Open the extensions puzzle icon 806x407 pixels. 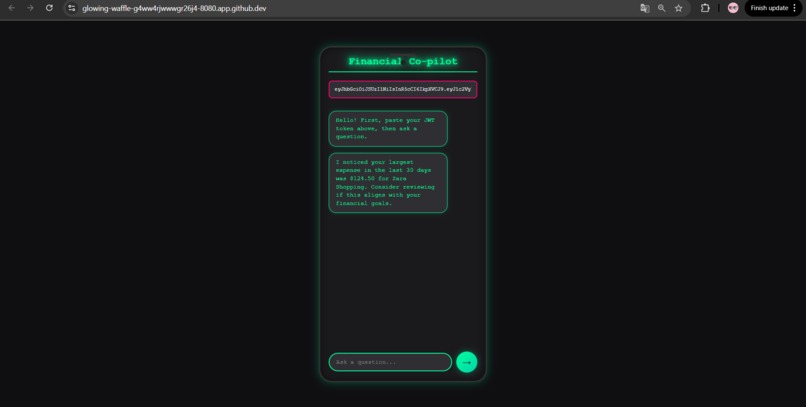point(705,8)
